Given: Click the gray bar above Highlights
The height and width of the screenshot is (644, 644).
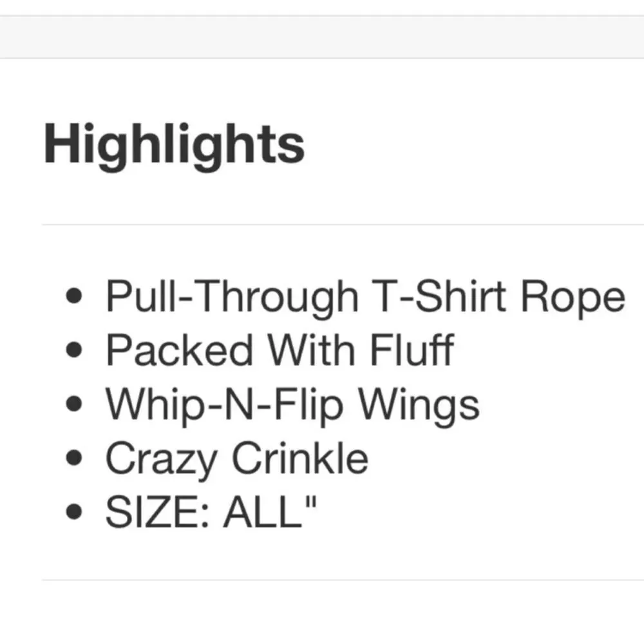Looking at the screenshot, I should [322, 37].
